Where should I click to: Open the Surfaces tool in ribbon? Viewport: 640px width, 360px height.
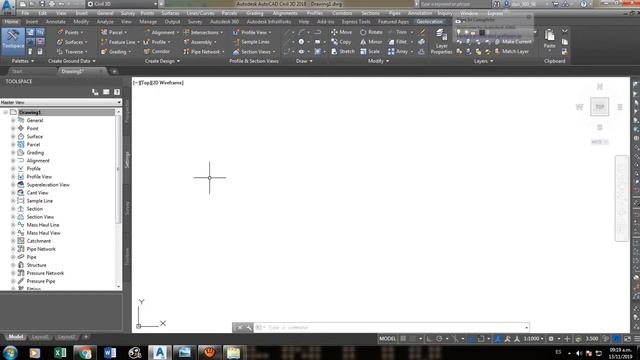click(72, 42)
